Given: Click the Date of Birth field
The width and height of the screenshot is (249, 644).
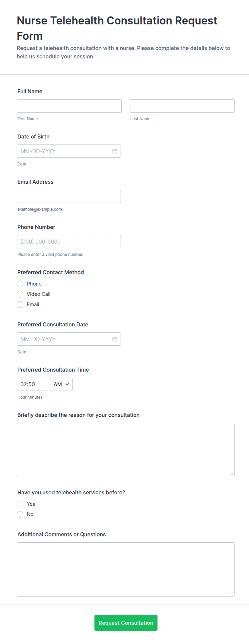Looking at the screenshot, I should [69, 151].
